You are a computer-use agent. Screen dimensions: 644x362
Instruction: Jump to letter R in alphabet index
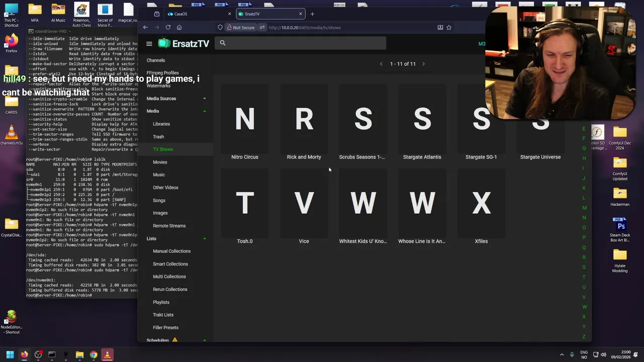584,257
